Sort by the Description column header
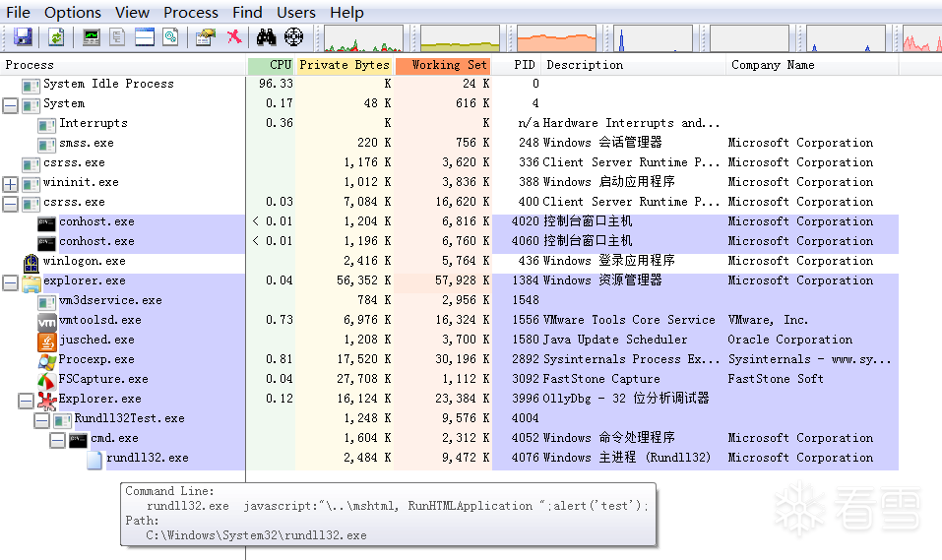The height and width of the screenshot is (560, 942). click(633, 65)
